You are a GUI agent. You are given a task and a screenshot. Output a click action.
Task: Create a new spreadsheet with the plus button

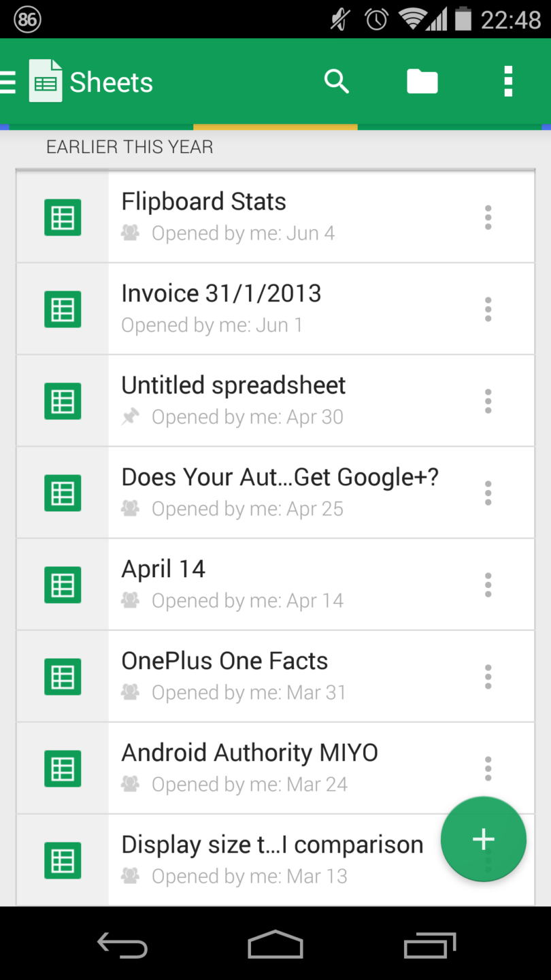click(x=483, y=839)
